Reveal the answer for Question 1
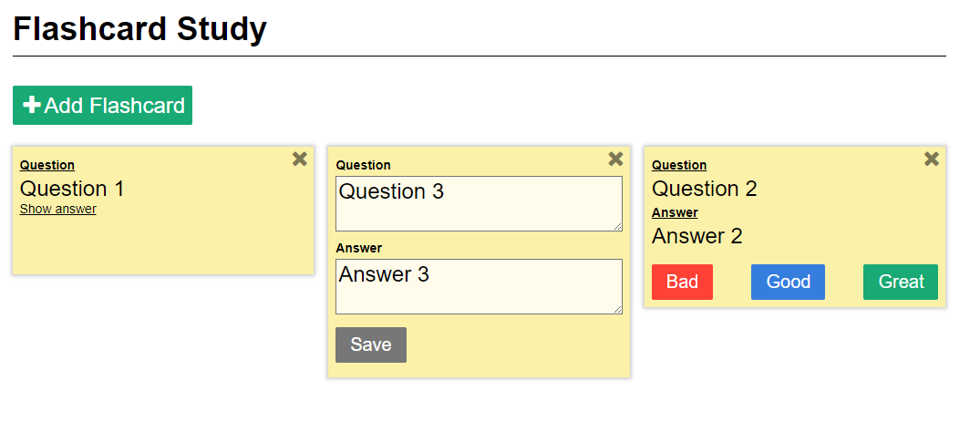The image size is (980, 432). point(58,209)
